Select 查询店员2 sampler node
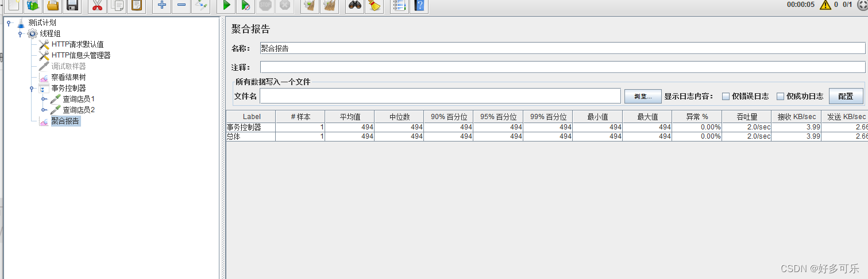Screen dimensions: 868x279 (x=79, y=110)
